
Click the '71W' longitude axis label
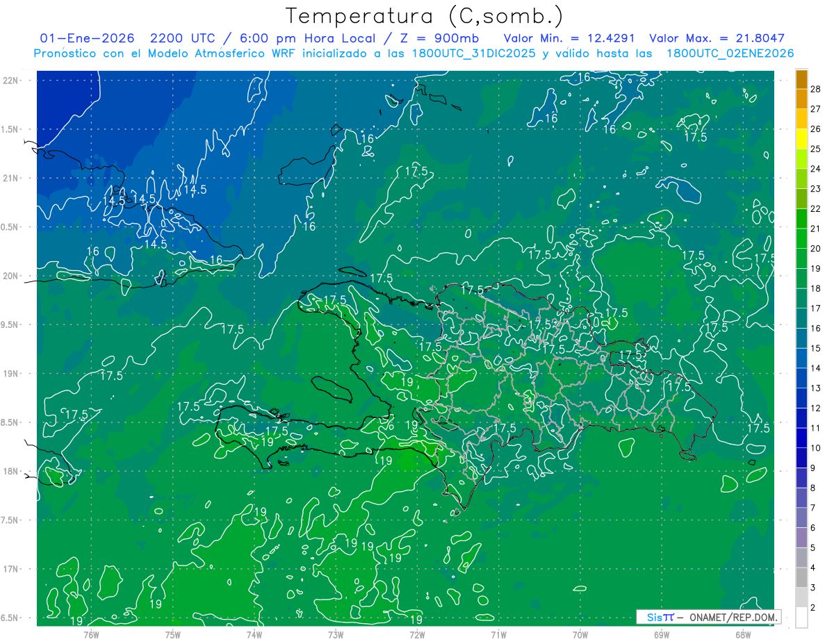[498, 634]
